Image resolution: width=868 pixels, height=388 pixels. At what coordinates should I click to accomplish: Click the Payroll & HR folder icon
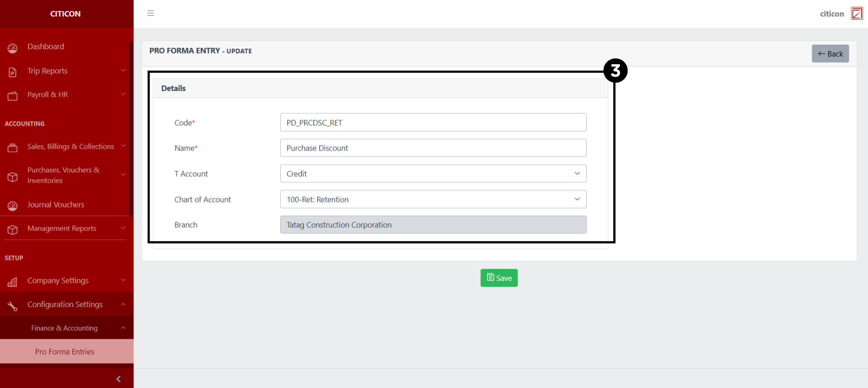point(12,96)
